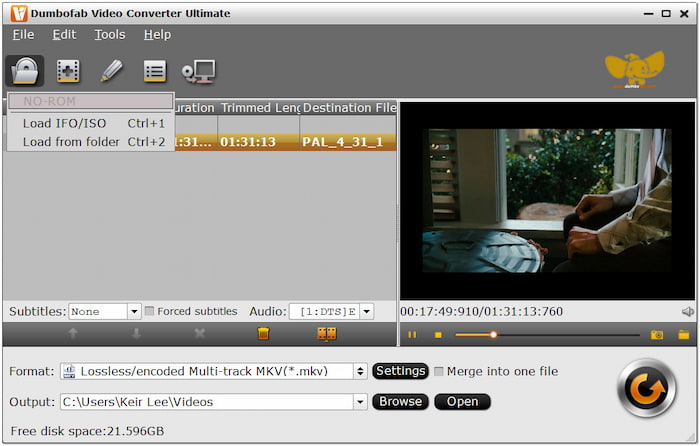
Task: Click the Subtitles field showing None
Action: pos(98,312)
